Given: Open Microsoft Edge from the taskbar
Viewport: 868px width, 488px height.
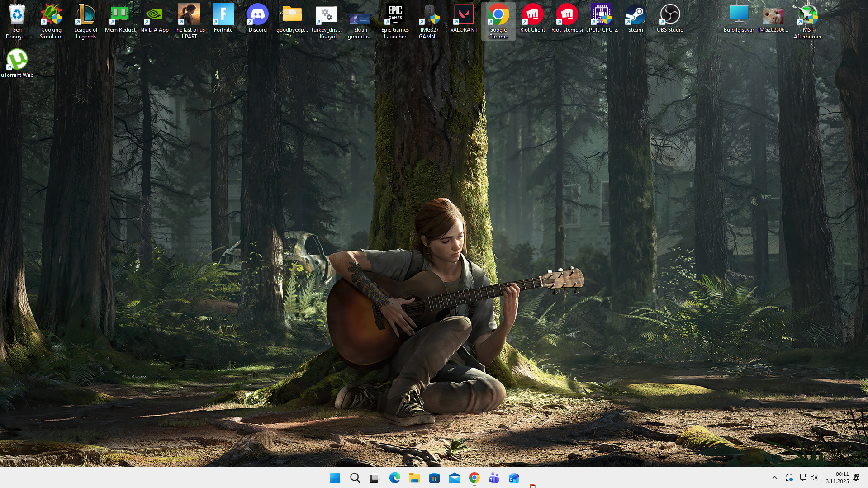Looking at the screenshot, I should click(394, 478).
